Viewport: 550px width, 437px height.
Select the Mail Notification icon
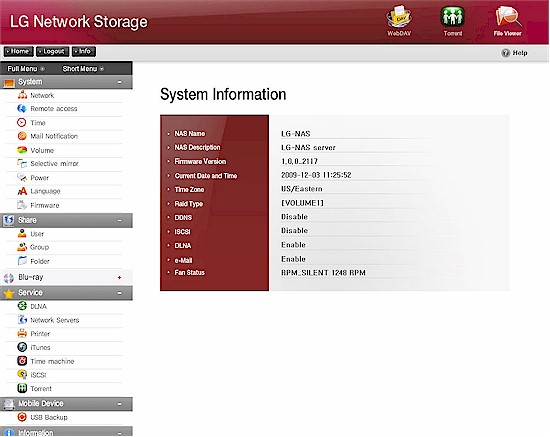point(22,136)
